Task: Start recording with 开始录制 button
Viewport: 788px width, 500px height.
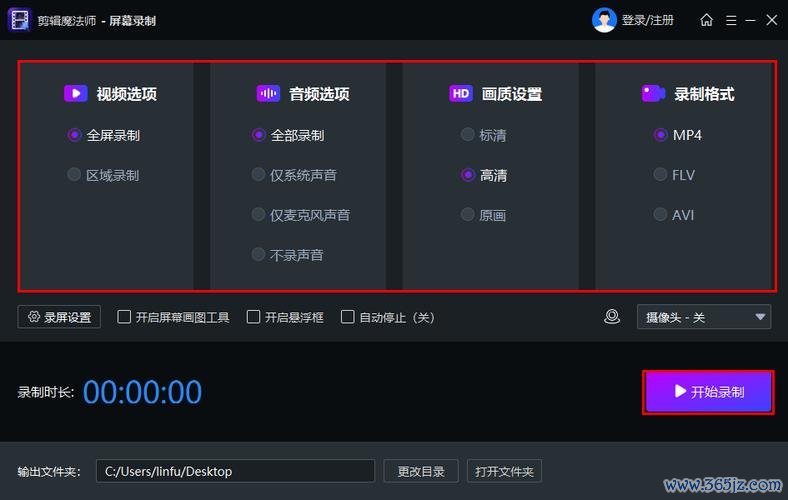Action: click(x=708, y=391)
